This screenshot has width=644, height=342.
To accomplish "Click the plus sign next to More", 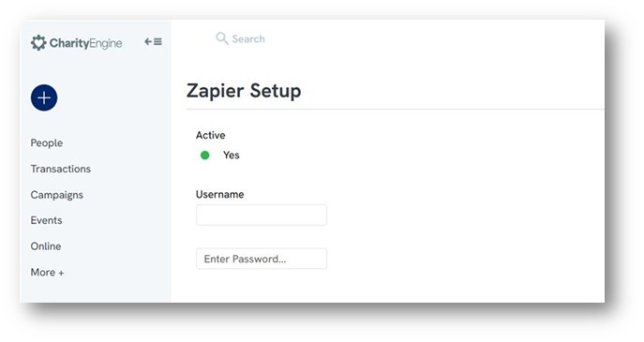I will point(61,273).
